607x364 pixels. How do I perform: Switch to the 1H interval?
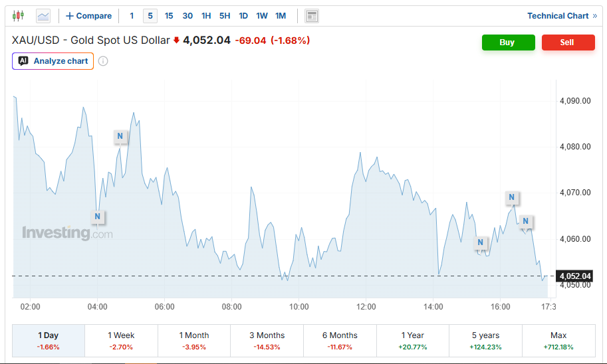coord(206,16)
